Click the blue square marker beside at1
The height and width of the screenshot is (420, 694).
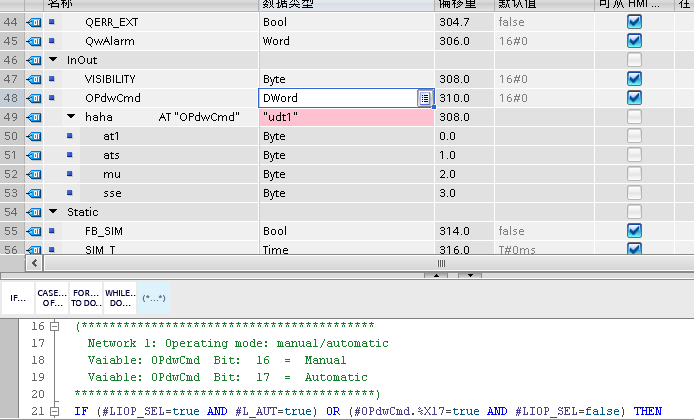(x=69, y=136)
